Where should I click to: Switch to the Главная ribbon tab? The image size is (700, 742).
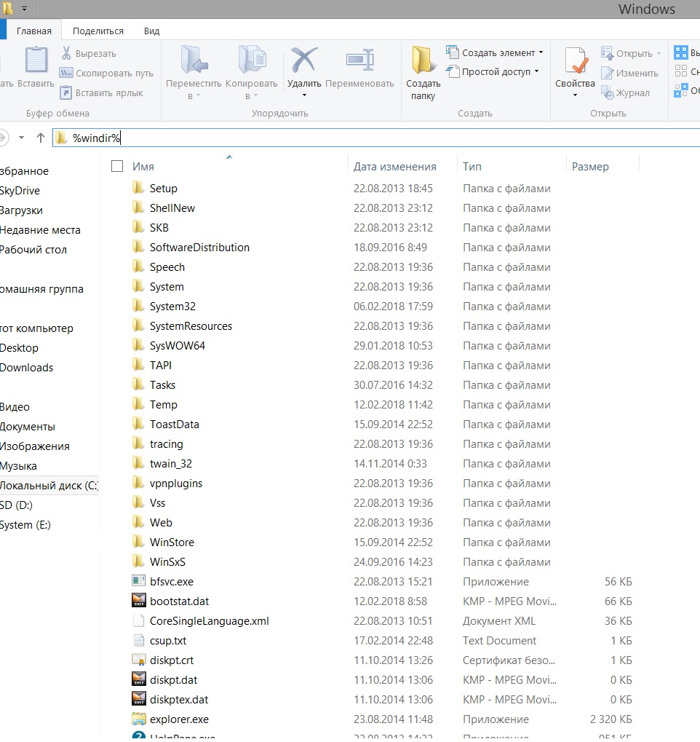coord(34,31)
